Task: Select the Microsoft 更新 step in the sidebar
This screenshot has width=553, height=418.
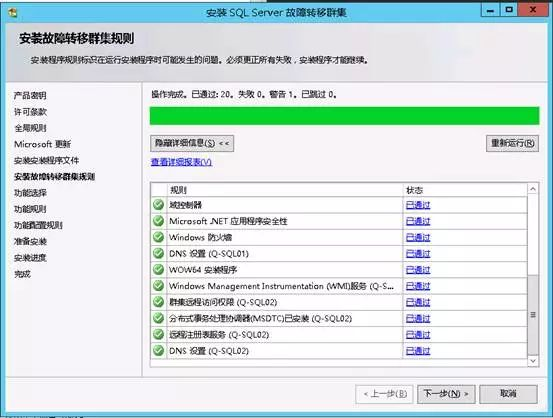Action: point(42,144)
